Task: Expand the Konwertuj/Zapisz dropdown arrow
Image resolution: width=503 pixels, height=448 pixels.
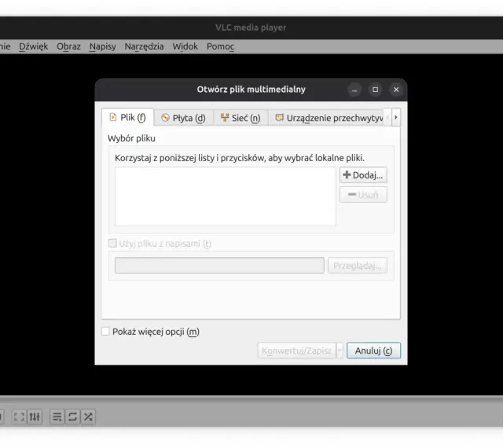Action: [x=340, y=351]
